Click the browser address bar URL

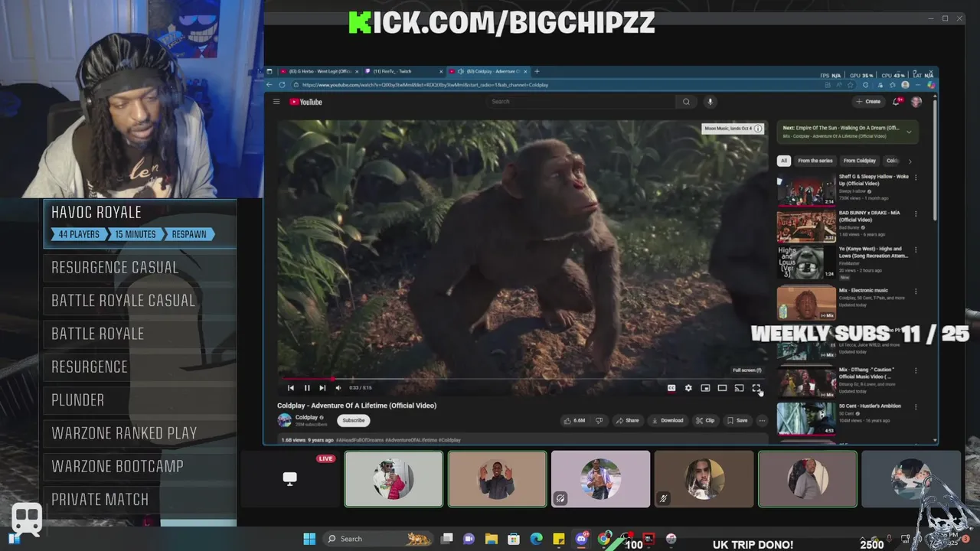(425, 85)
